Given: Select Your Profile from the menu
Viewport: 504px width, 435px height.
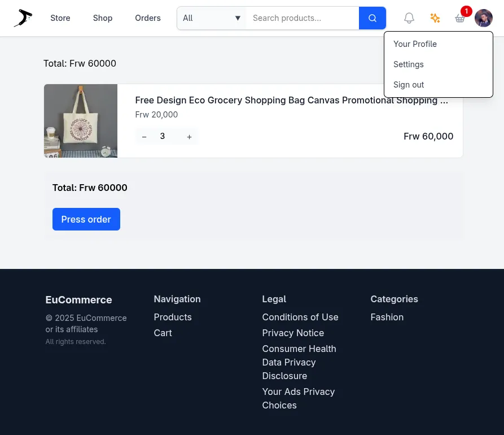Looking at the screenshot, I should [x=415, y=44].
